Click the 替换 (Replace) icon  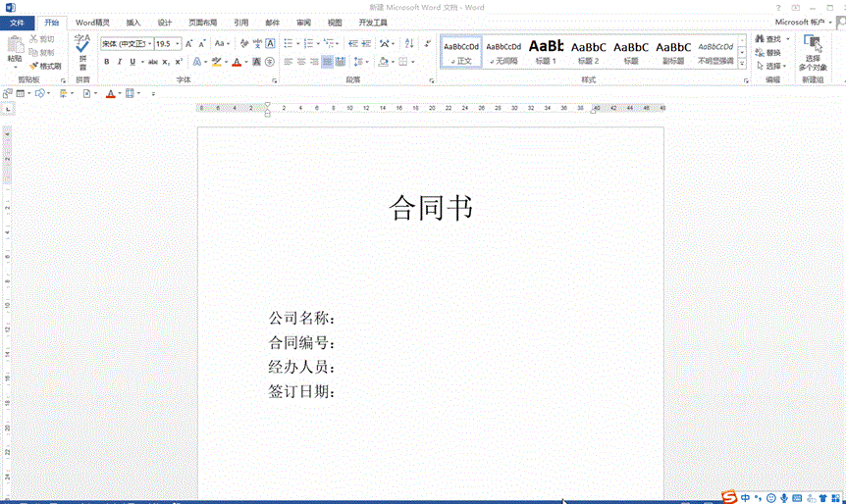768,52
